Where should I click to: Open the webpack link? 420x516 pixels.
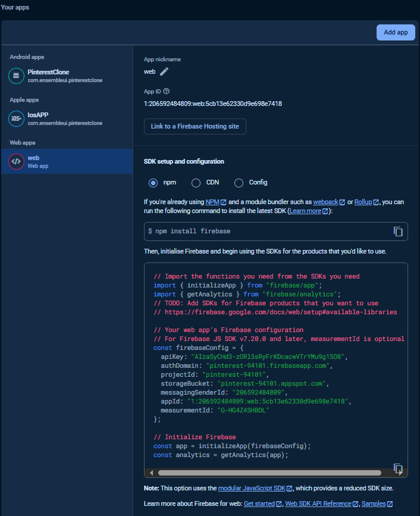[325, 202]
